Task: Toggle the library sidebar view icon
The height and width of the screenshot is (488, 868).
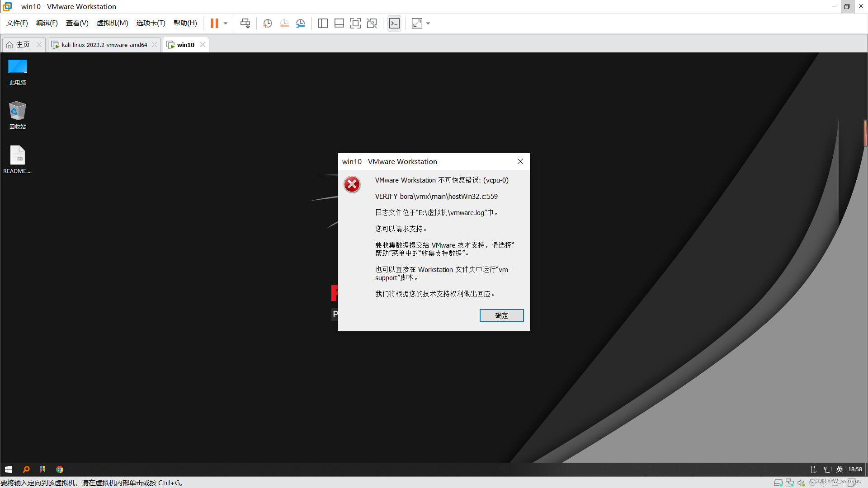Action: pyautogui.click(x=323, y=23)
